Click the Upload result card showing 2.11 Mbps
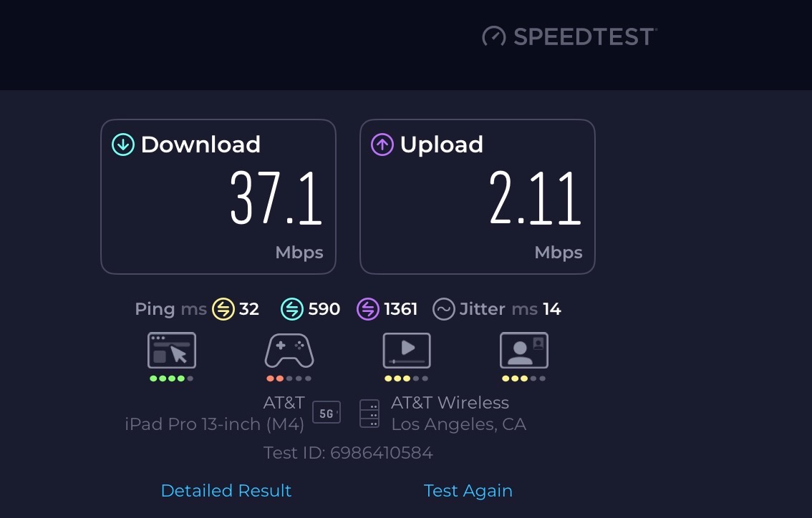 coord(478,197)
